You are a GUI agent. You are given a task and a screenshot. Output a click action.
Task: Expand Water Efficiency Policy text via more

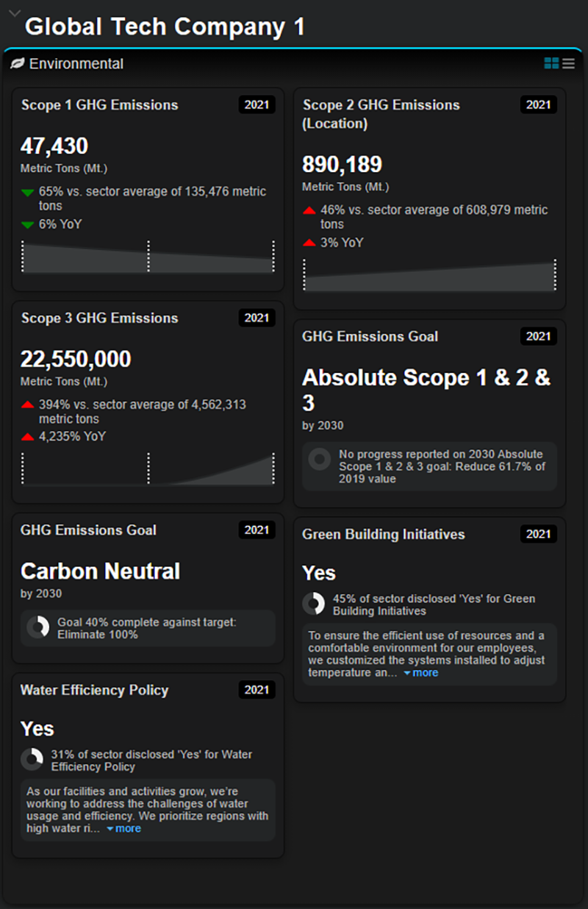[x=124, y=829]
